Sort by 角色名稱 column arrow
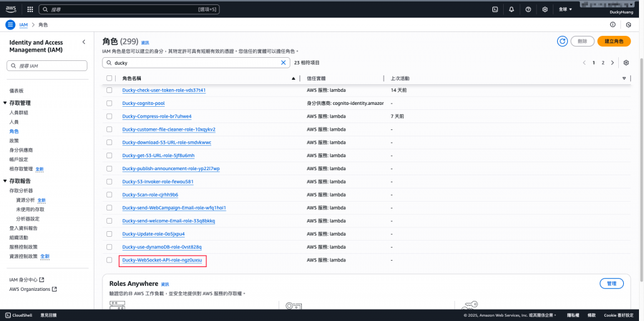This screenshot has height=321, width=644. pyautogui.click(x=293, y=79)
